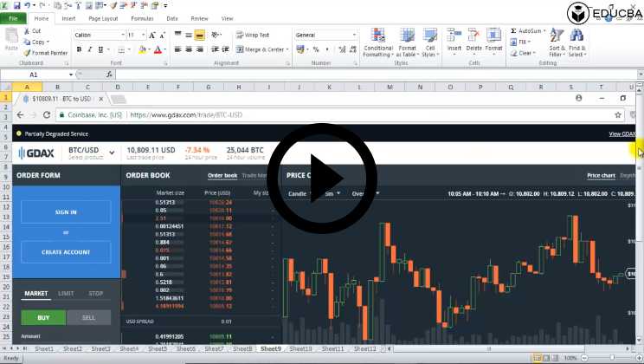Image resolution: width=644 pixels, height=364 pixels.
Task: Switch order side to SELL
Action: click(88, 318)
